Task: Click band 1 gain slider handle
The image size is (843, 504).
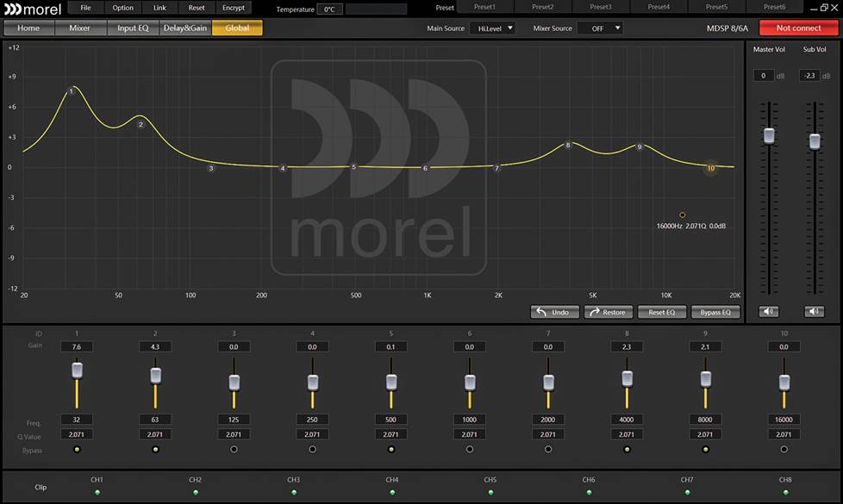Action: coord(77,370)
